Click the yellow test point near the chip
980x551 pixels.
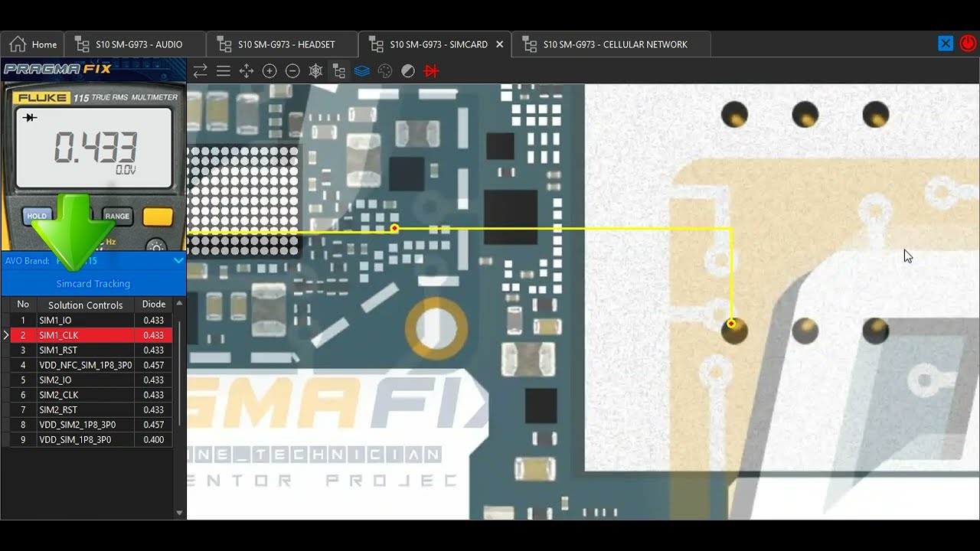(x=394, y=229)
